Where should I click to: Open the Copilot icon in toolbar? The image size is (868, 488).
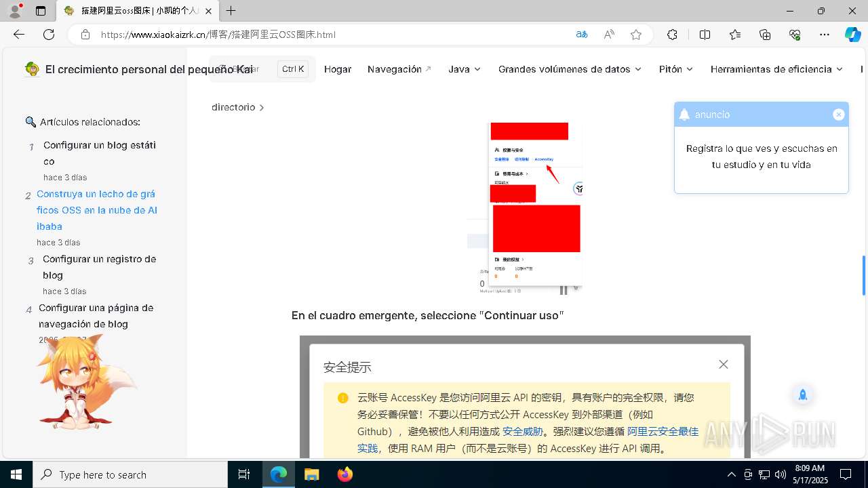click(x=852, y=35)
